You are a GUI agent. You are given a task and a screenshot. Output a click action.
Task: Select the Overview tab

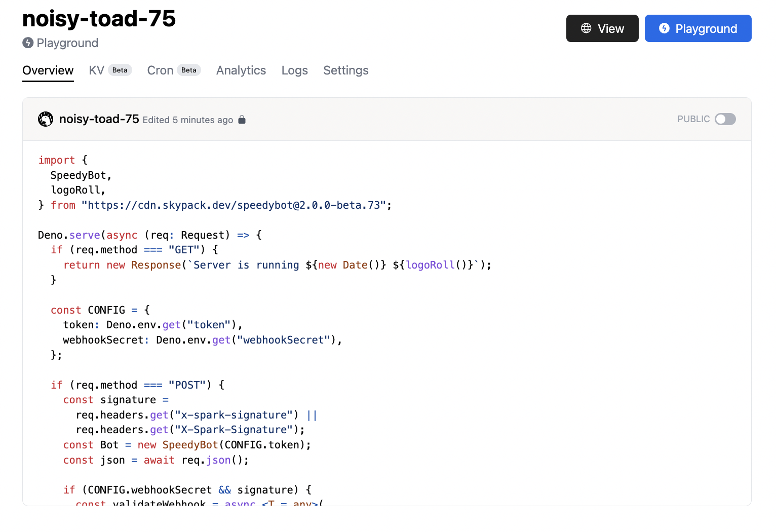pyautogui.click(x=48, y=70)
